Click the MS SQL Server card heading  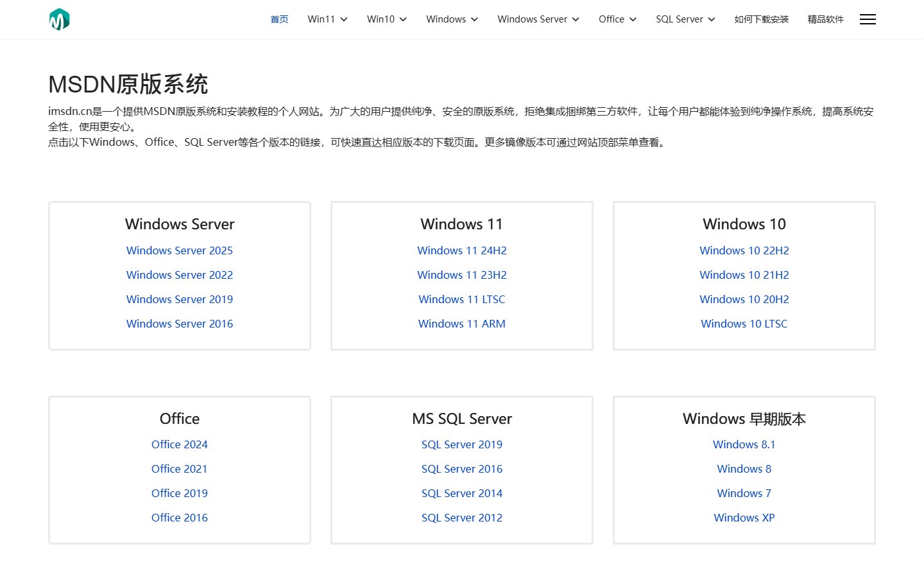[x=462, y=419]
